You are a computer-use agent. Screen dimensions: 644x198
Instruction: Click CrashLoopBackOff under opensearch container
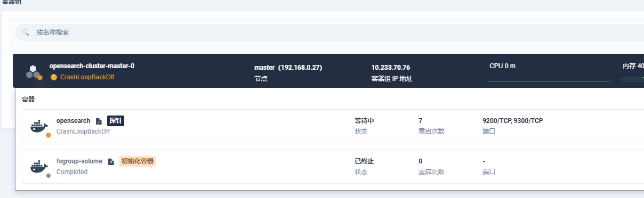[x=83, y=131]
